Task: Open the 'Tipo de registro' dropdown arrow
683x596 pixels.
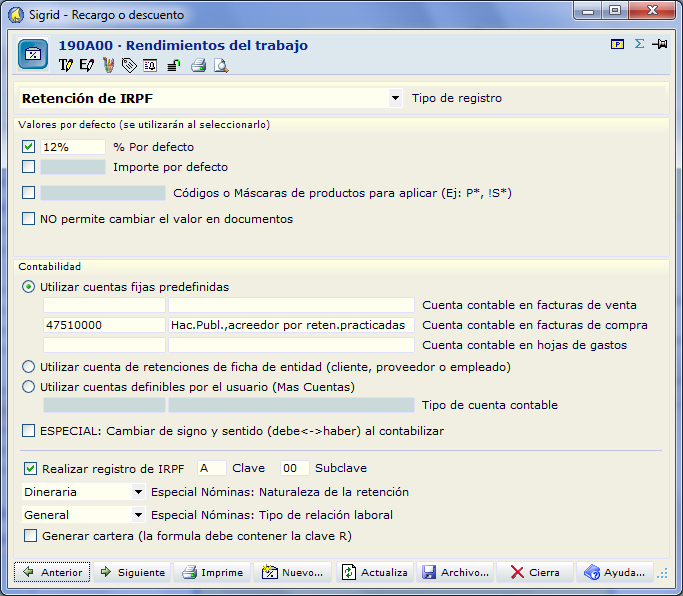Action: 395,98
